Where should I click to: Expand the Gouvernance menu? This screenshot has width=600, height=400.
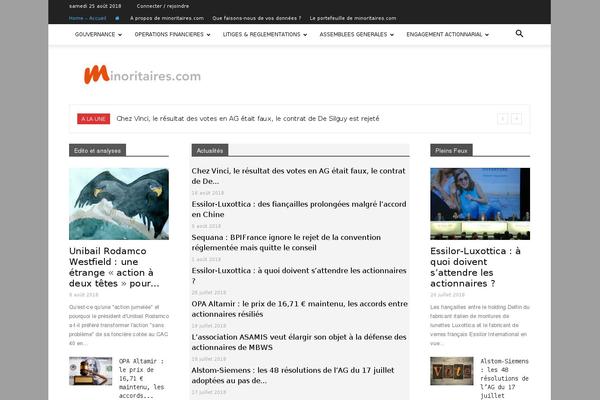(98, 34)
